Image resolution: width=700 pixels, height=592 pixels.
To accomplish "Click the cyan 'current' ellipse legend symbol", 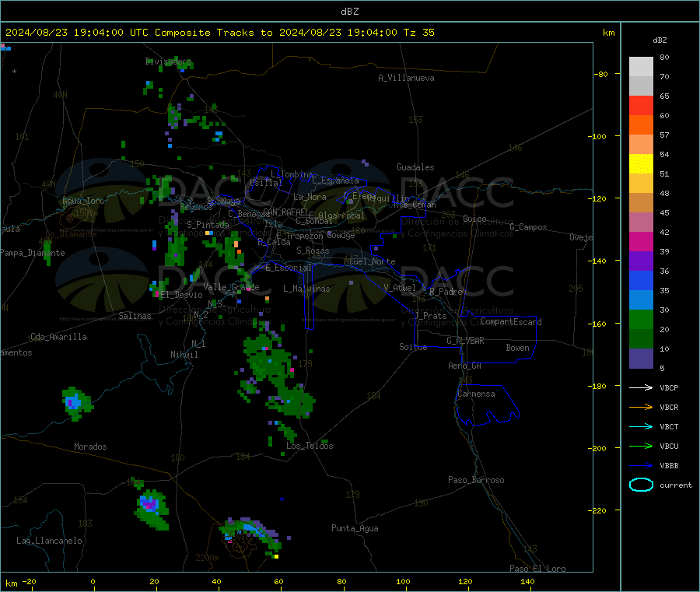I will click(x=641, y=485).
